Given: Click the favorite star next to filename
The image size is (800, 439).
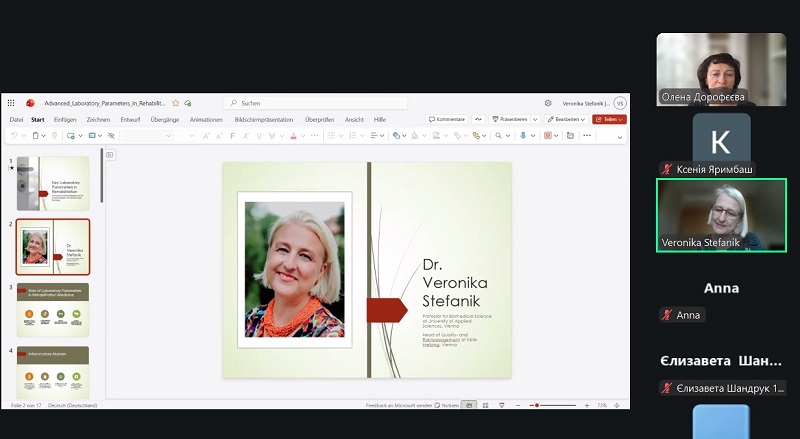Looking at the screenshot, I should coord(176,103).
